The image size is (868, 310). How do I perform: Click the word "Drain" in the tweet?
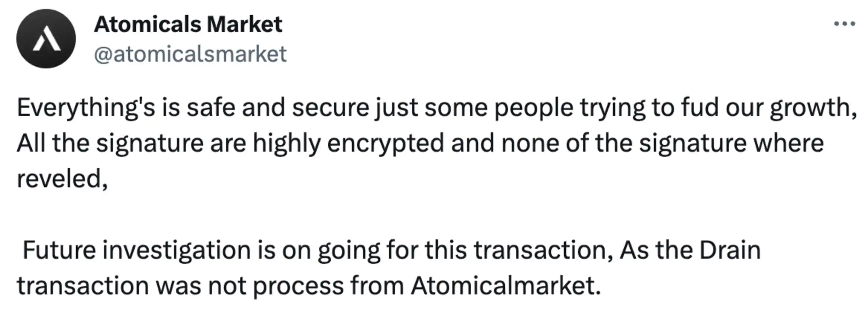730,250
